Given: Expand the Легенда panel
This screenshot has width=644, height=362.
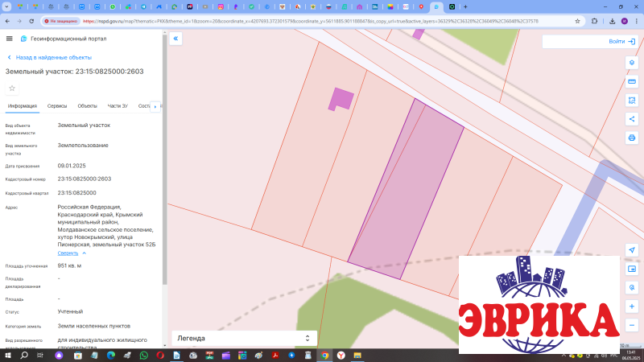Looking at the screenshot, I should [x=245, y=338].
